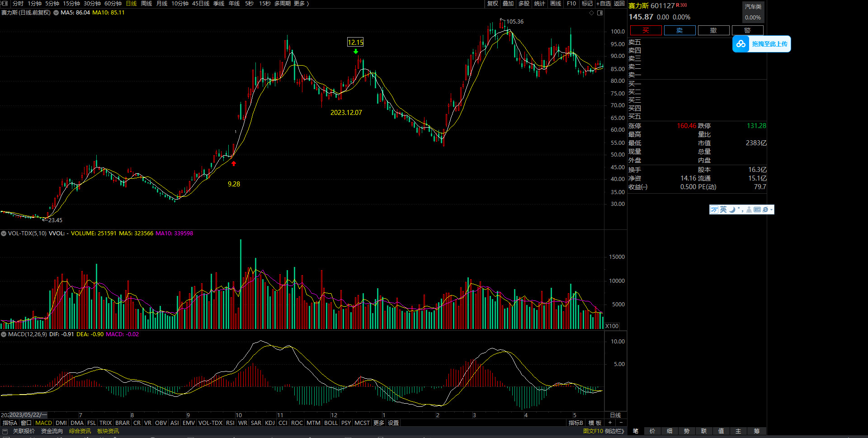868x438 pixels.
Task: Click the red 买 buy button
Action: [646, 30]
